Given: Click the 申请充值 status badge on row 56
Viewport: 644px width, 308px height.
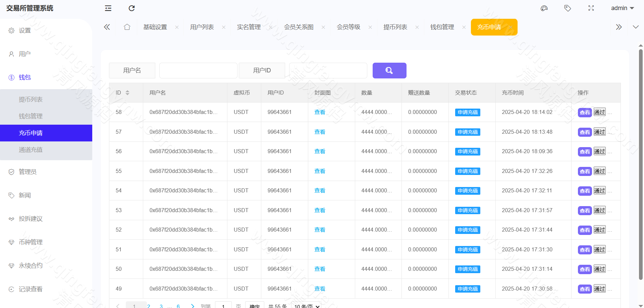Looking at the screenshot, I should [467, 151].
